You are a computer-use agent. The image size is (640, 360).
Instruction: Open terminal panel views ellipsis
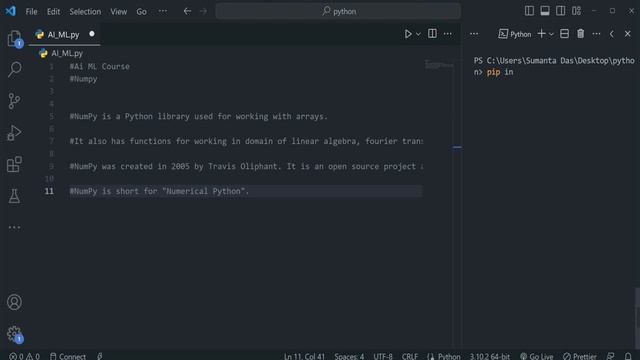[x=474, y=34]
